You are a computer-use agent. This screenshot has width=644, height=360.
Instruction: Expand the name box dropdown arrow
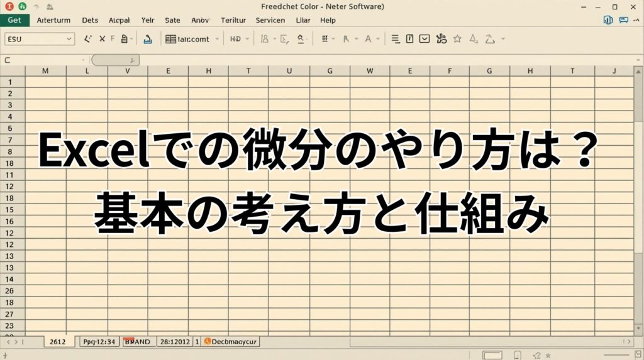click(83, 60)
